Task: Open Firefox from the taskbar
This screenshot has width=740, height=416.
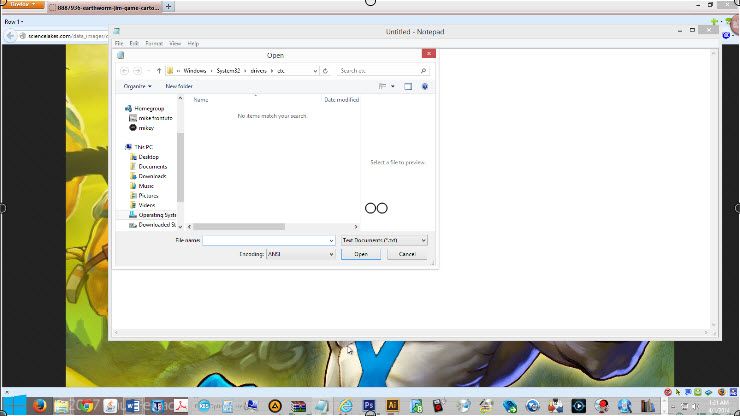Action: point(40,406)
